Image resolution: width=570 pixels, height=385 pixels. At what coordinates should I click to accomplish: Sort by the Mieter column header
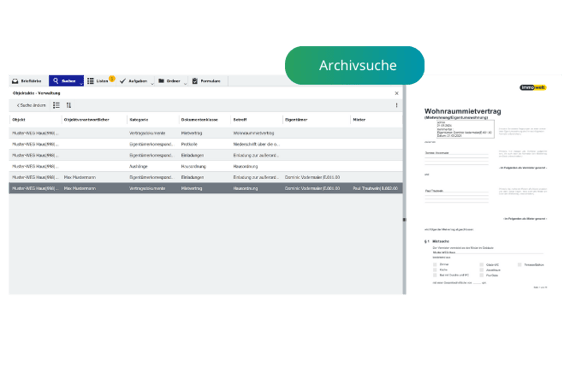(x=359, y=120)
